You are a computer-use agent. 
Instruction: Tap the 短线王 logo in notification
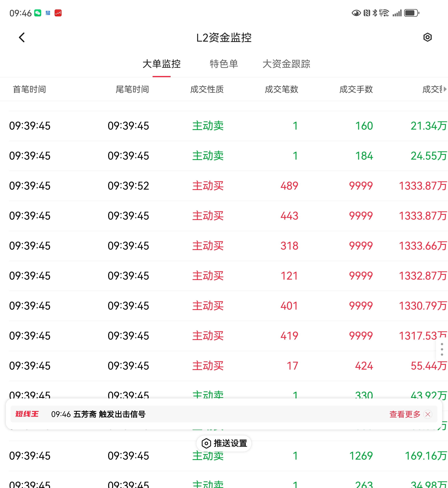point(27,414)
